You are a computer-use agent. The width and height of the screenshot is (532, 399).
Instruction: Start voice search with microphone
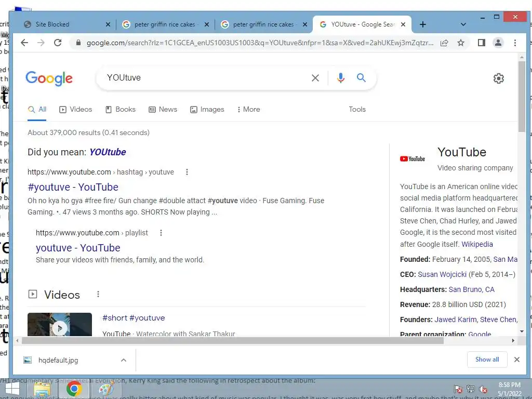tap(341, 78)
